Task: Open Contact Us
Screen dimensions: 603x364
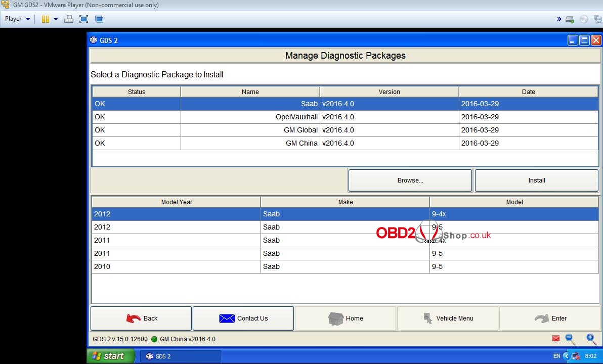Action: pyautogui.click(x=243, y=318)
